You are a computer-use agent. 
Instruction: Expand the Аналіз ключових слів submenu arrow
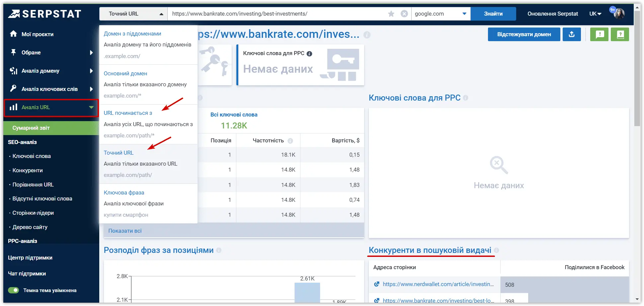click(91, 89)
